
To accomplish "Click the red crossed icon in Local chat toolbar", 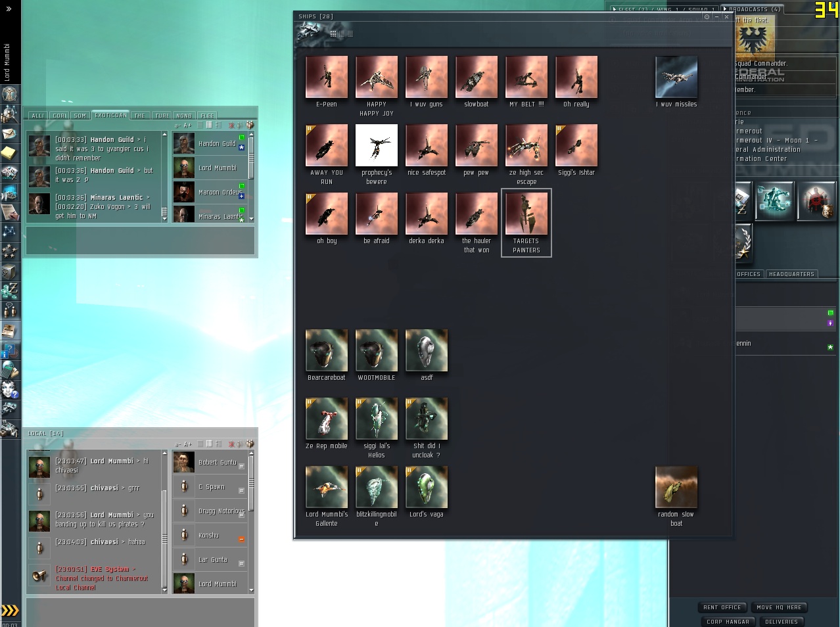I will pyautogui.click(x=231, y=444).
